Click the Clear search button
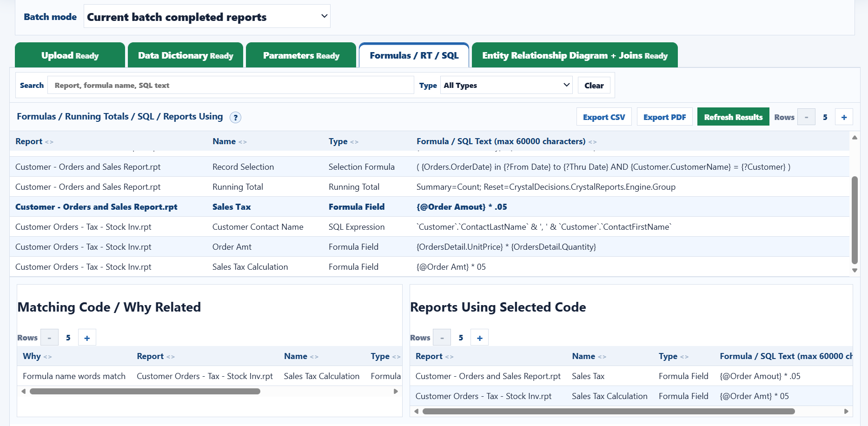 pyautogui.click(x=594, y=86)
